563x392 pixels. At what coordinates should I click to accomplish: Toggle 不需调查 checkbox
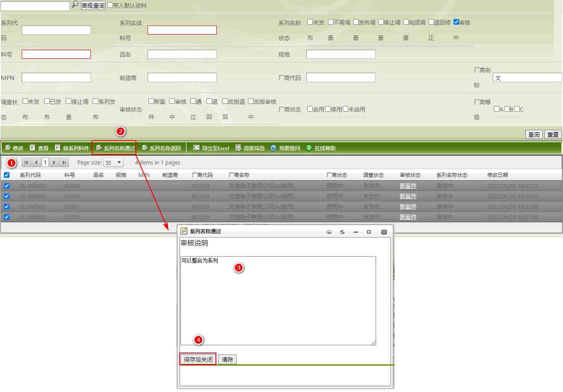tap(331, 22)
